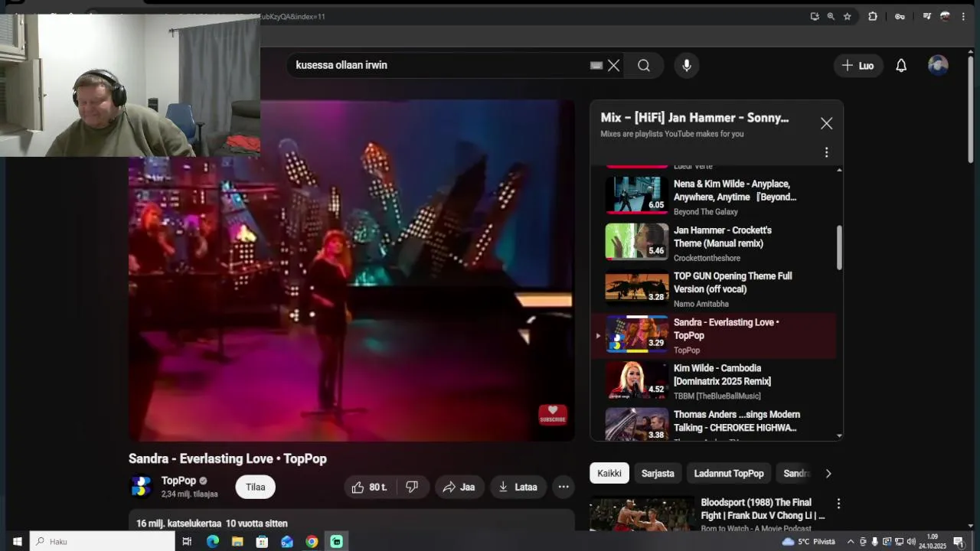The width and height of the screenshot is (980, 551).
Task: Focus the YouTube search field
Action: pos(440,66)
